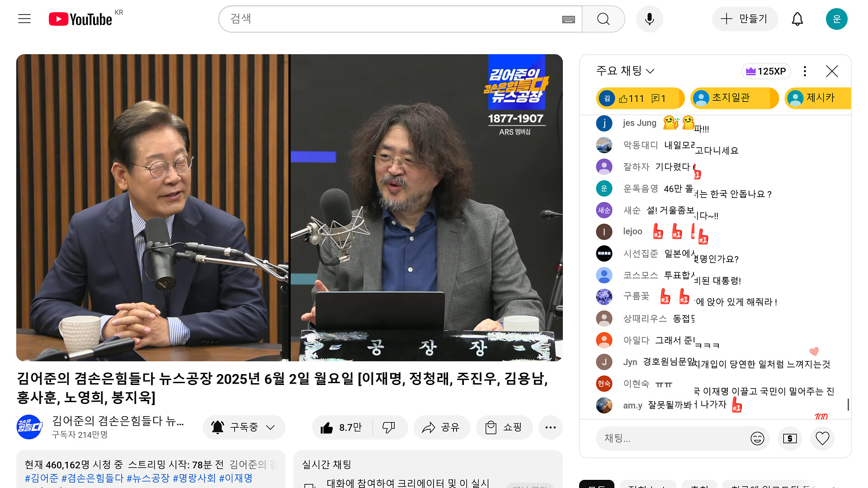Open the on-screen keyboard in search bar
Viewport: 868px width, 488px height.
click(x=568, y=19)
